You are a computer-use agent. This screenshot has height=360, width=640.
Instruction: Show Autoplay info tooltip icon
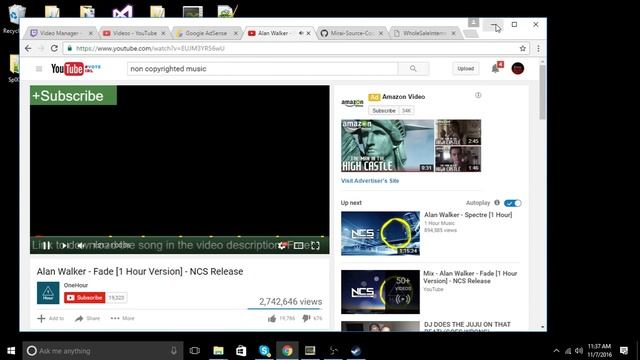pyautogui.click(x=497, y=202)
